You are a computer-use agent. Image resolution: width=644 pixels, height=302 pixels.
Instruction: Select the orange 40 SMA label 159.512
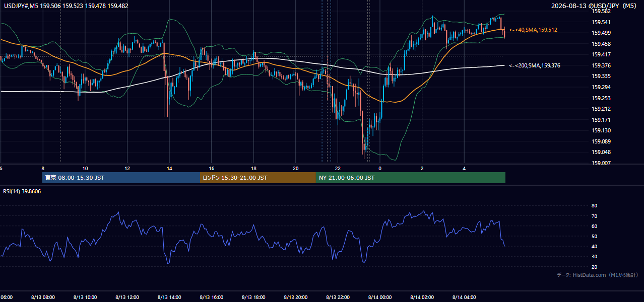(x=534, y=30)
